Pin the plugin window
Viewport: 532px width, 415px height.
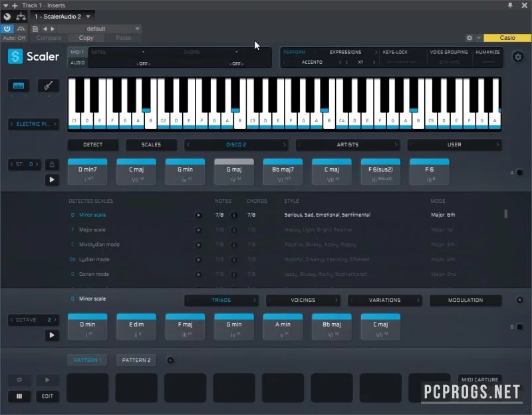[510, 5]
